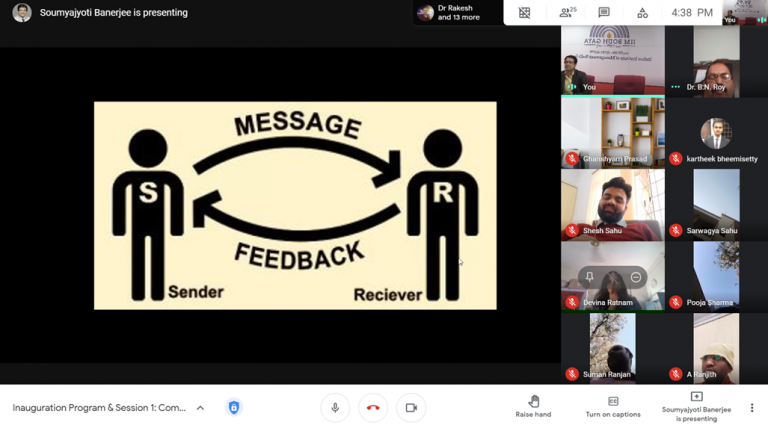The width and height of the screenshot is (768, 431).
Task: Select Dr. B.N. Roy's video tile
Action: point(716,60)
